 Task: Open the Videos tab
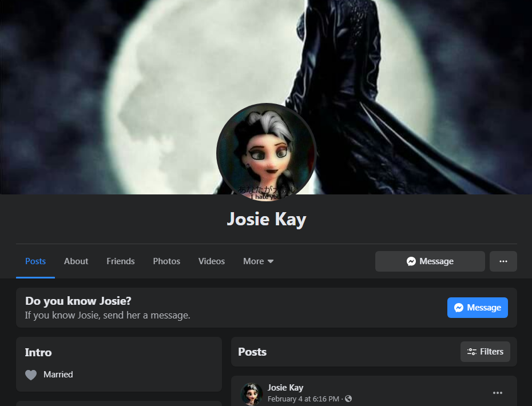[x=212, y=261]
